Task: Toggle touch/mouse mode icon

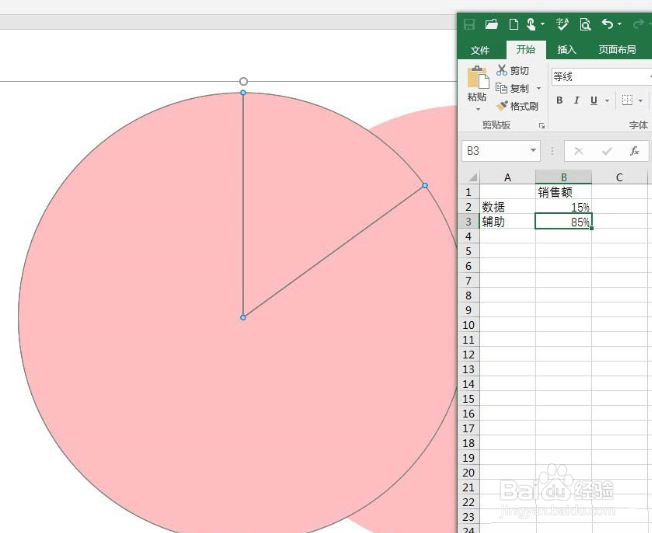Action: 531,25
